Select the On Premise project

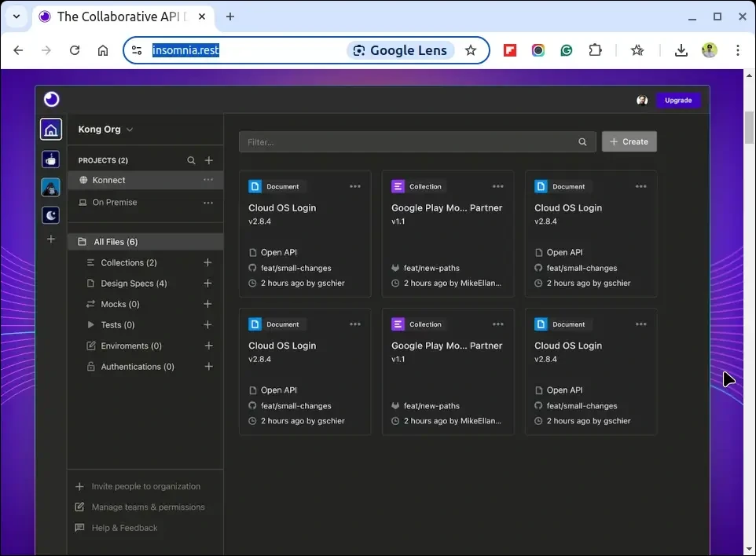[145, 203]
